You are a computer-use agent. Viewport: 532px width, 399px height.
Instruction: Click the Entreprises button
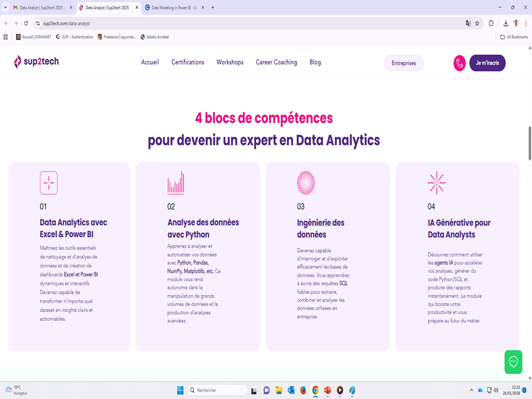click(x=403, y=63)
